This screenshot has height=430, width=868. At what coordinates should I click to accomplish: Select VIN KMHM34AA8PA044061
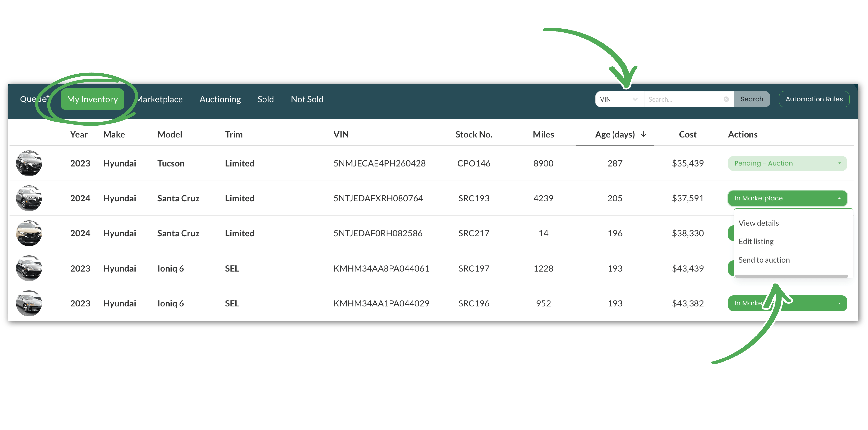(381, 268)
